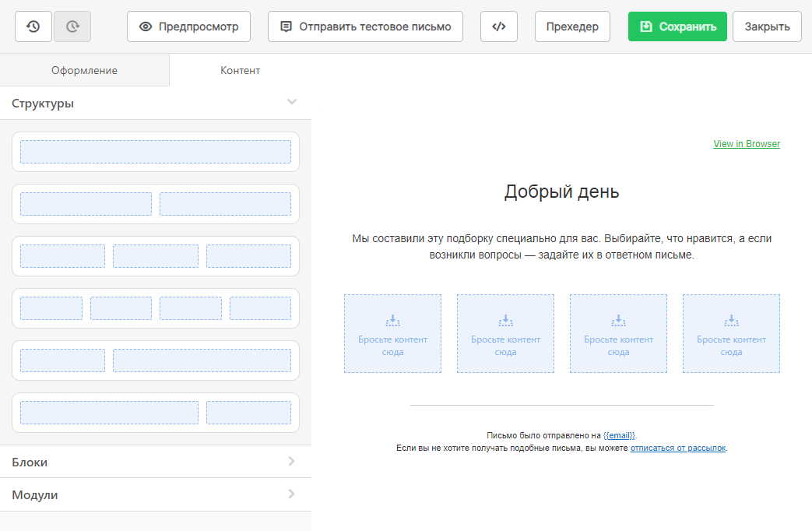Select the single-column structure

point(156,152)
